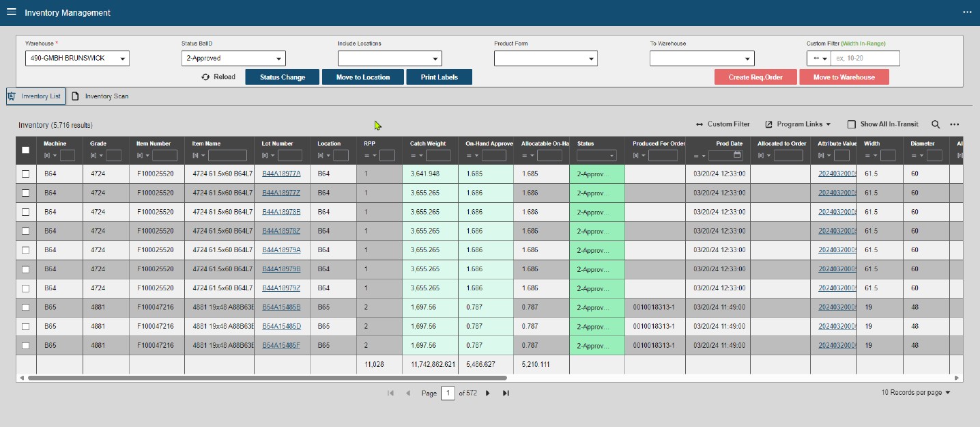Click the Reload icon to refresh inventory
Screen dimensions: 980x427
tap(205, 77)
